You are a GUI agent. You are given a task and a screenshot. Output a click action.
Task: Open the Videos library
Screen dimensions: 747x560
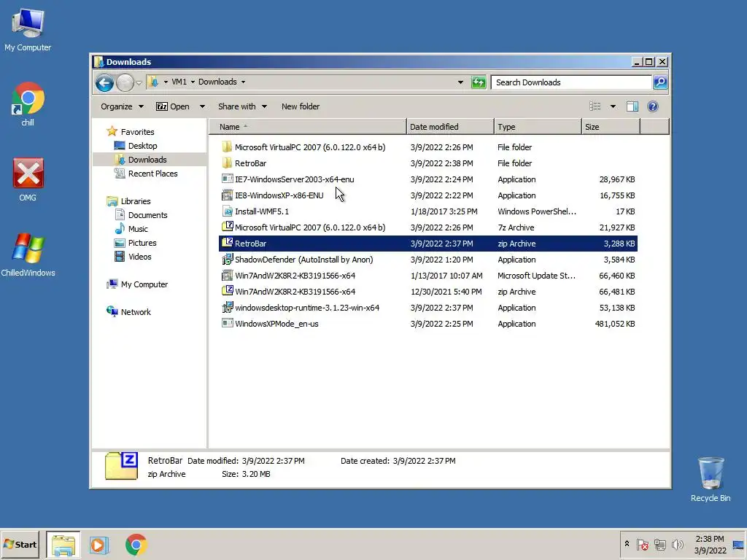139,256
